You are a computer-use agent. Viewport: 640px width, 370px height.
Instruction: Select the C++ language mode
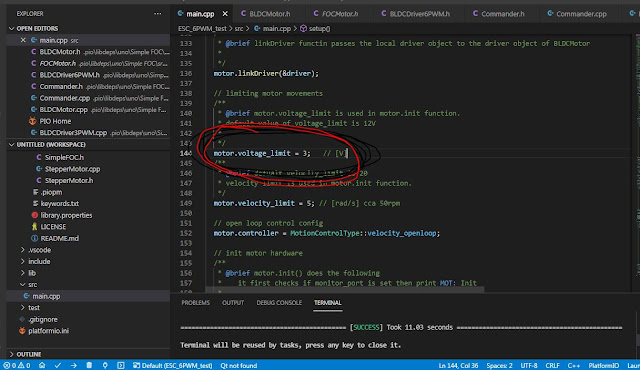(x=573, y=366)
